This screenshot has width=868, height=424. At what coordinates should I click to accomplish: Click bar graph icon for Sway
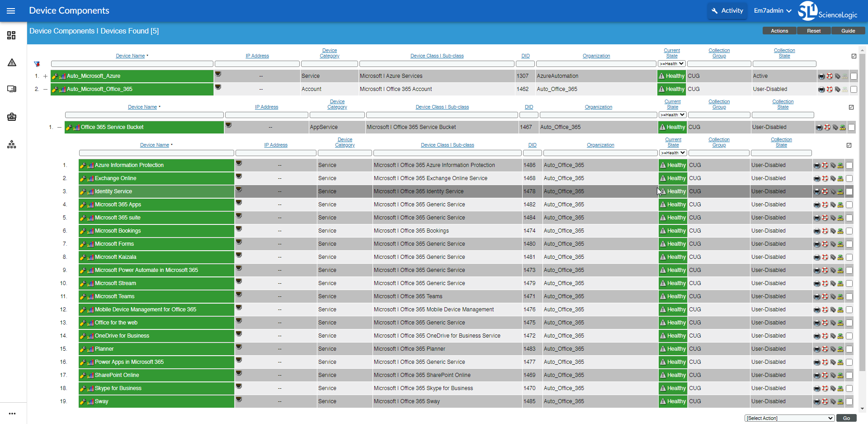click(91, 401)
